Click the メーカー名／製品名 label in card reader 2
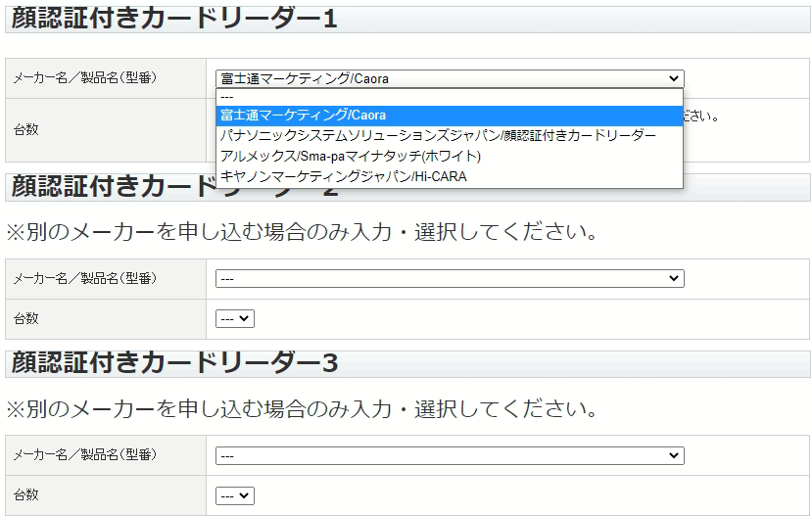The image size is (812, 516). point(84,279)
